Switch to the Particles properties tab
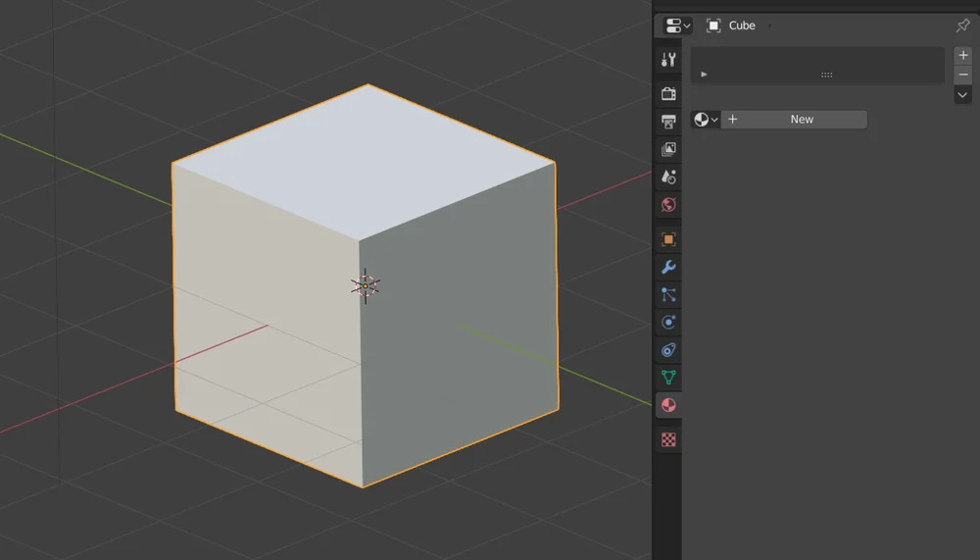The width and height of the screenshot is (980, 560). [668, 294]
